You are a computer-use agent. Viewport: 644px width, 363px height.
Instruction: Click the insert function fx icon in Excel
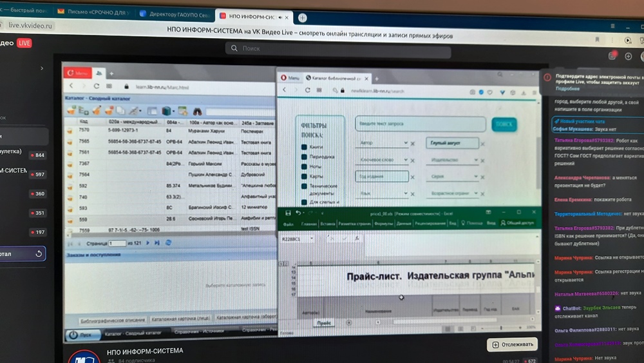click(357, 239)
